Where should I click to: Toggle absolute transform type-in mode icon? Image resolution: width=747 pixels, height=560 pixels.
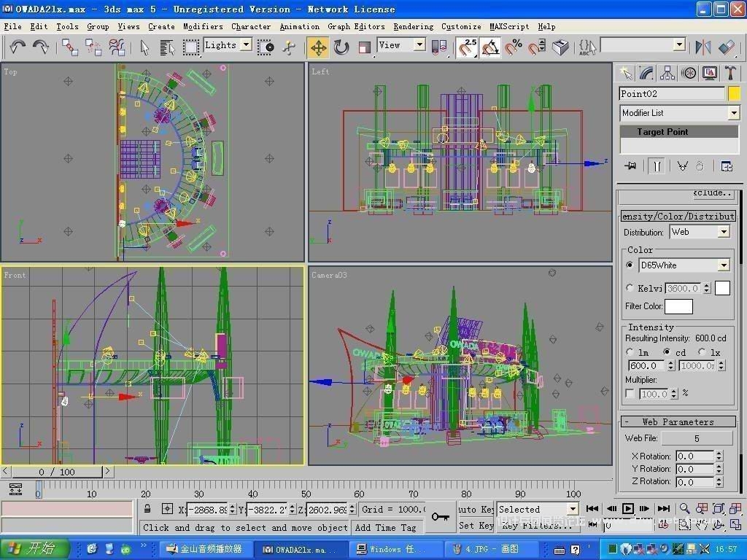click(167, 508)
